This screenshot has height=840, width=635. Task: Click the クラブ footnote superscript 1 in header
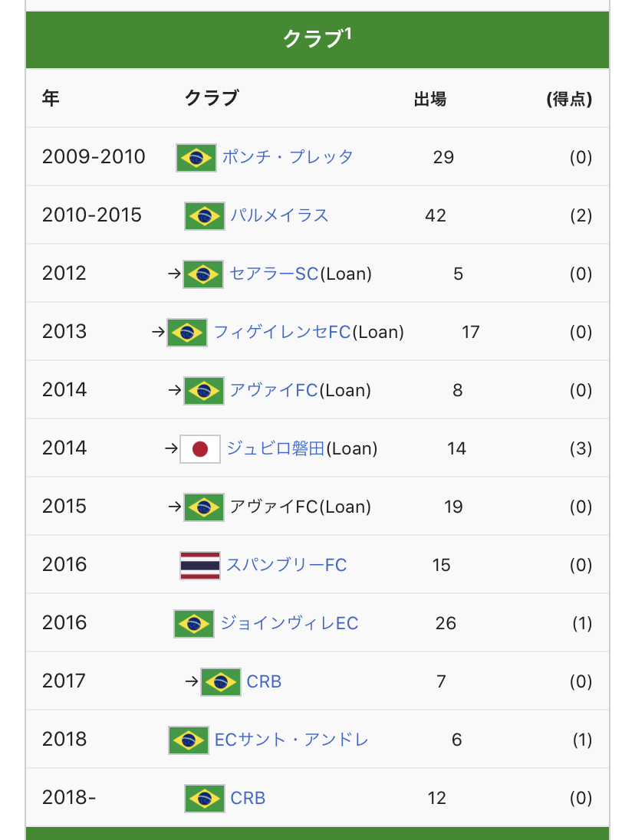[347, 34]
